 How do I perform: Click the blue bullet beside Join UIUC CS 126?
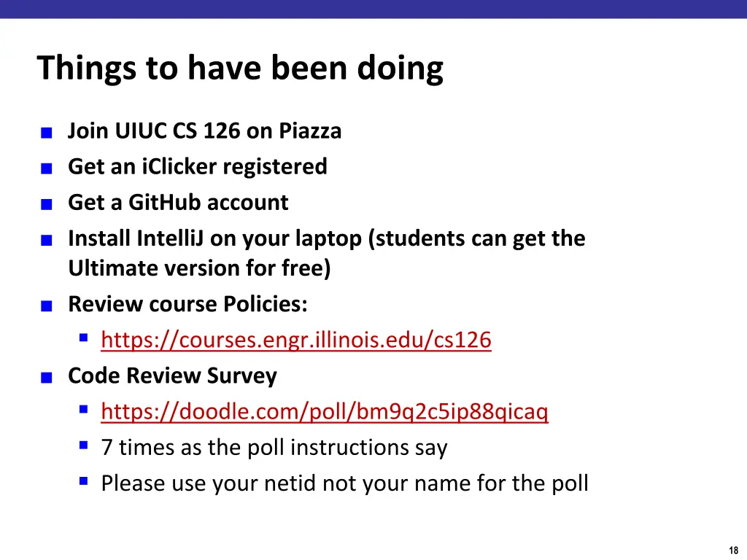(46, 133)
